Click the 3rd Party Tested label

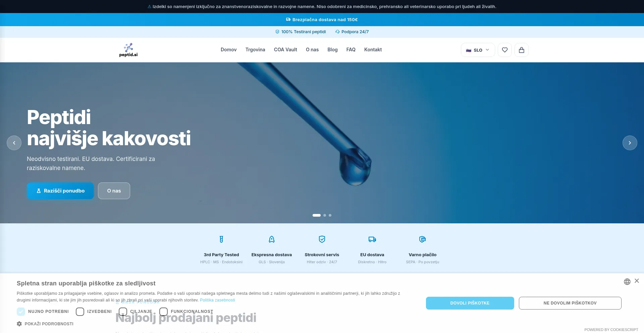coord(221,255)
